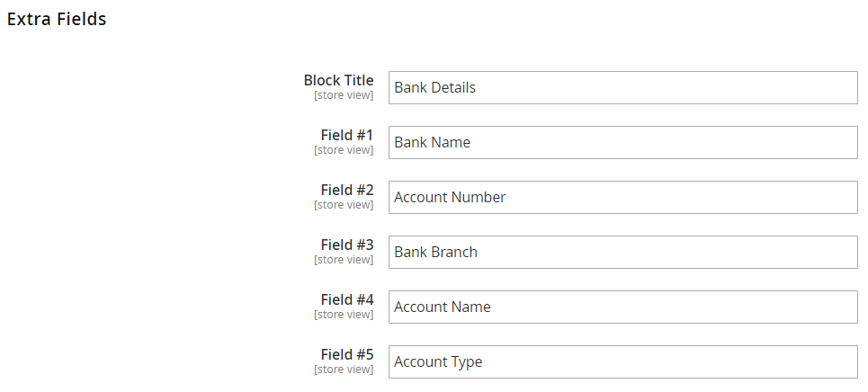This screenshot has height=392, width=868.
Task: Click the Field #2 Account Number input
Action: (x=622, y=198)
